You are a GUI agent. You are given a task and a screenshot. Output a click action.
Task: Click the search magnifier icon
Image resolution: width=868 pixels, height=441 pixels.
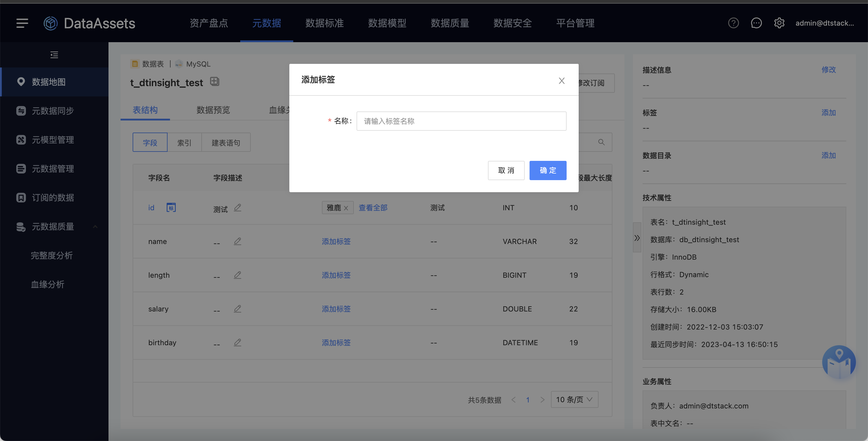[x=601, y=142]
